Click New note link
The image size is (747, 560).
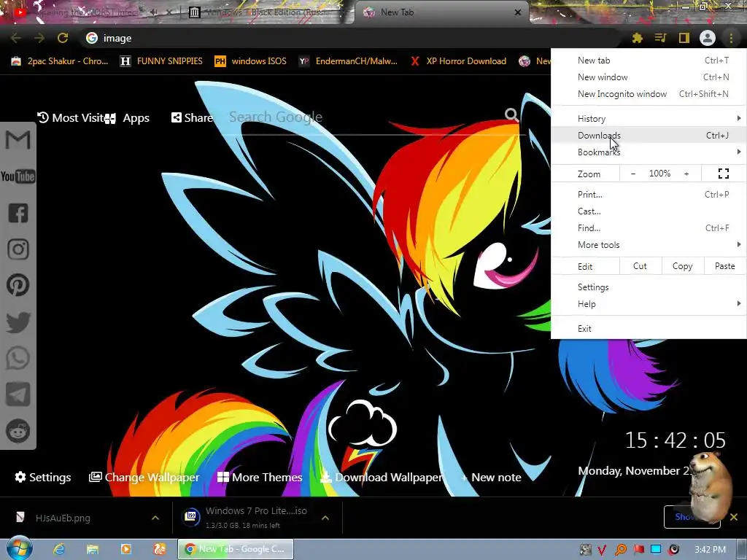(491, 477)
